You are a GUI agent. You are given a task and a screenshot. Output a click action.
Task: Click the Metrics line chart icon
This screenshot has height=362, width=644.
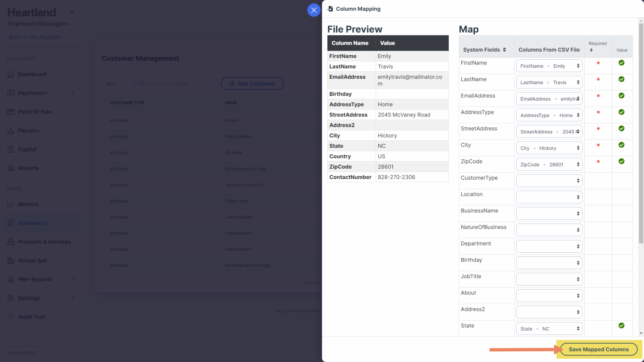coord(11,204)
